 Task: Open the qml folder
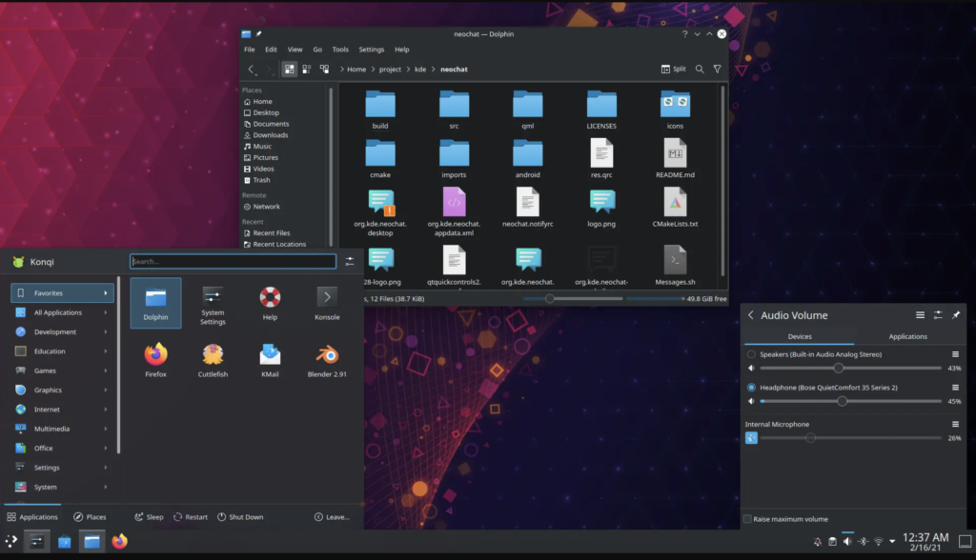(528, 110)
